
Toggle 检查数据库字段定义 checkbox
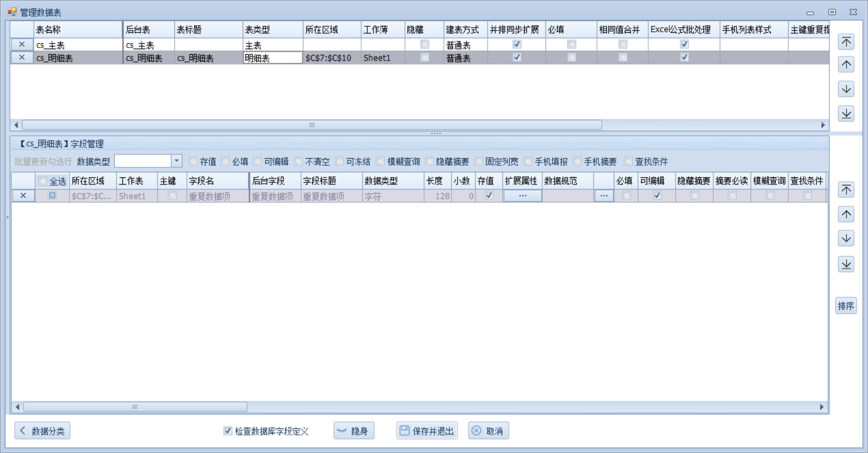coord(228,431)
